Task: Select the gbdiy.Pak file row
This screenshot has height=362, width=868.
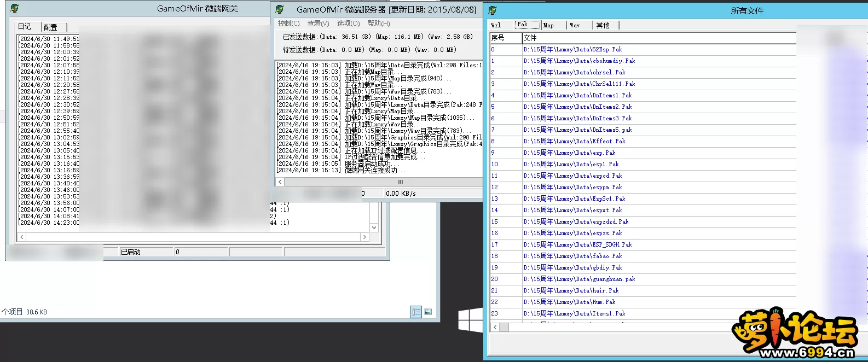Action: coord(643,267)
